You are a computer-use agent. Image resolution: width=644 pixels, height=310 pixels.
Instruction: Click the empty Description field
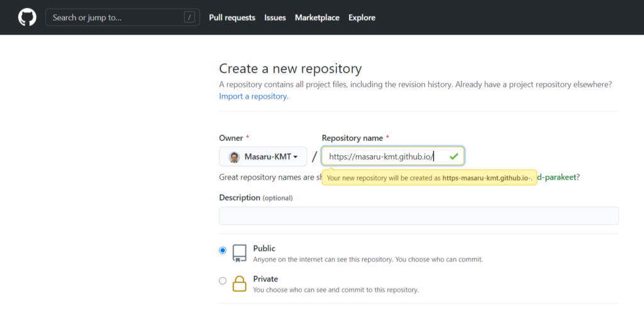click(418, 216)
